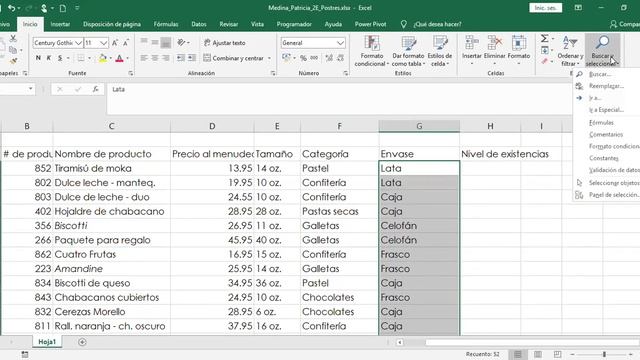Toggle Bold (N) formatting
This screenshot has width=640, height=360.
pos(38,58)
